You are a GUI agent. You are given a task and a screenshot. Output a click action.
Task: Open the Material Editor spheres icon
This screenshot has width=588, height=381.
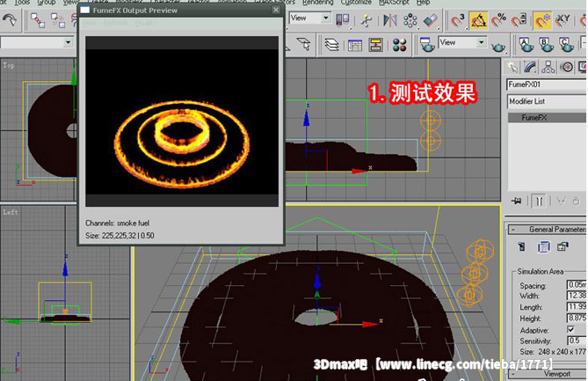click(400, 45)
